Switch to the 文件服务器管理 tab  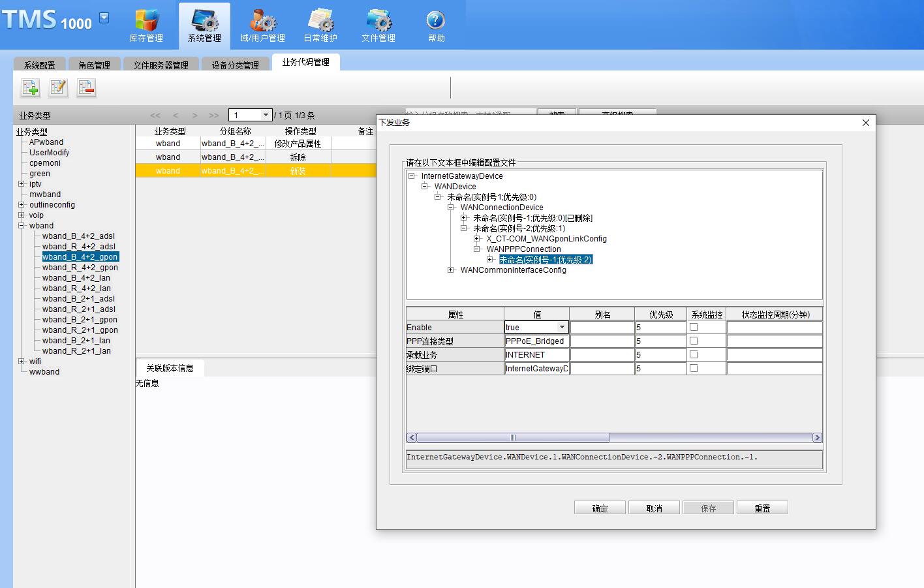(x=161, y=65)
